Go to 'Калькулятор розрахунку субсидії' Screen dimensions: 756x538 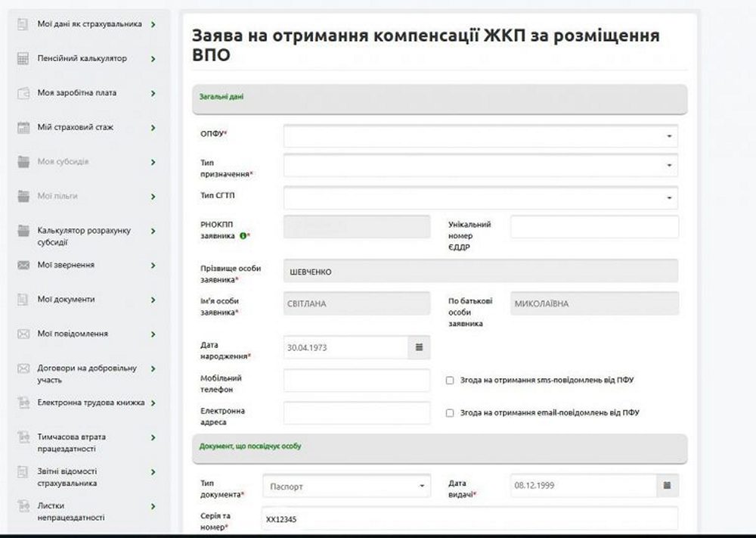point(84,236)
